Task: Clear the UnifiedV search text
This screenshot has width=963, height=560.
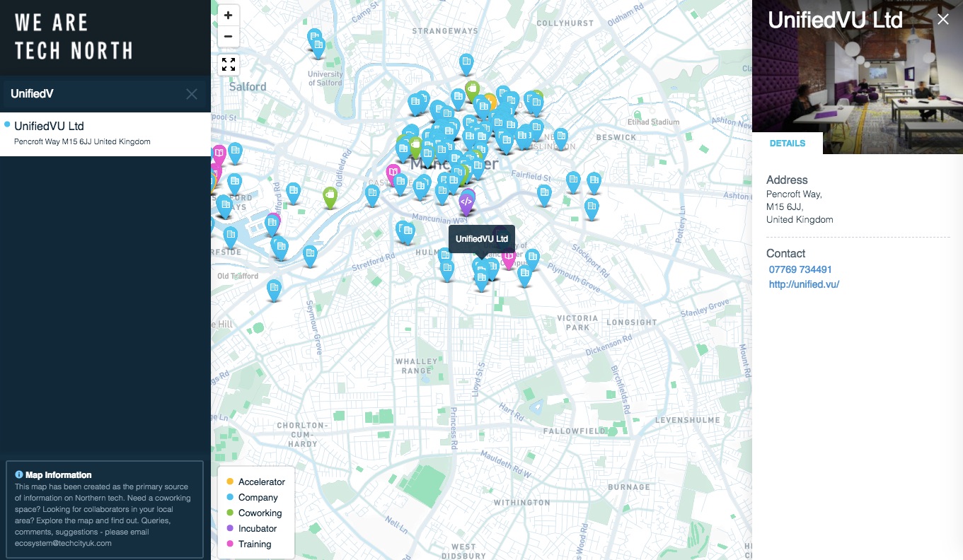Action: tap(192, 94)
